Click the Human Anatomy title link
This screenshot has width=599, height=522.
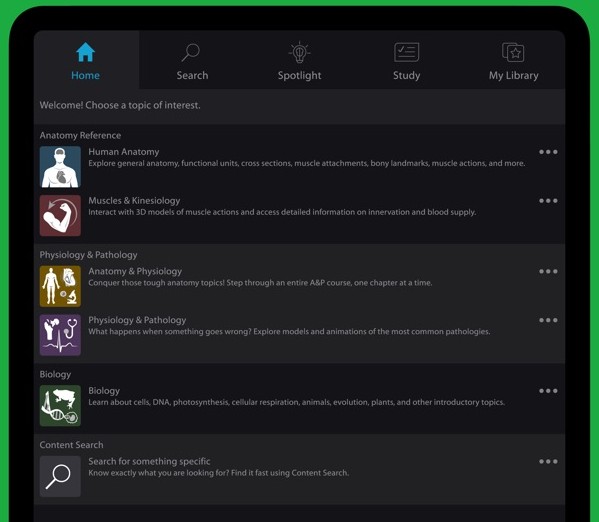[x=124, y=152]
